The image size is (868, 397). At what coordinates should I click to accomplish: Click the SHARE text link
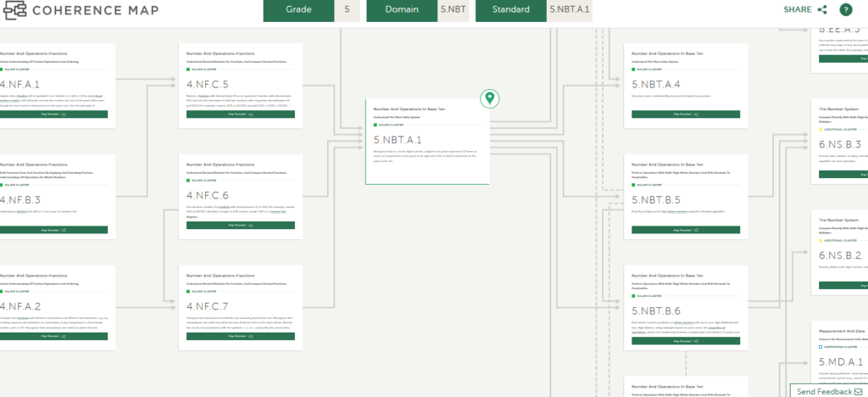[797, 10]
